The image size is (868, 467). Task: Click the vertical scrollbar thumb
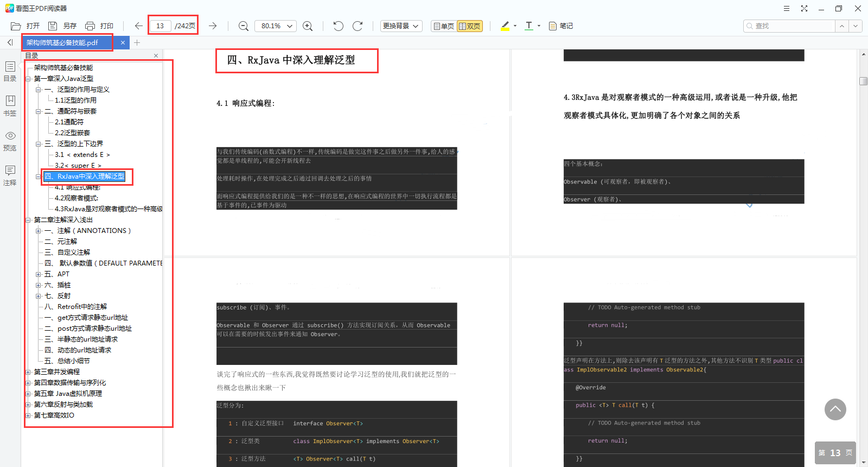pos(864,81)
